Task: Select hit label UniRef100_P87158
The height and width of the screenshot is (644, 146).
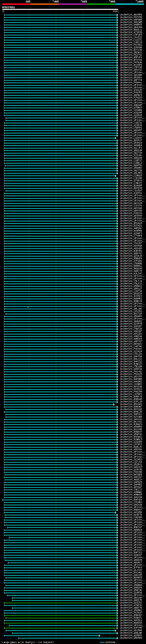Action: click(x=131, y=18)
